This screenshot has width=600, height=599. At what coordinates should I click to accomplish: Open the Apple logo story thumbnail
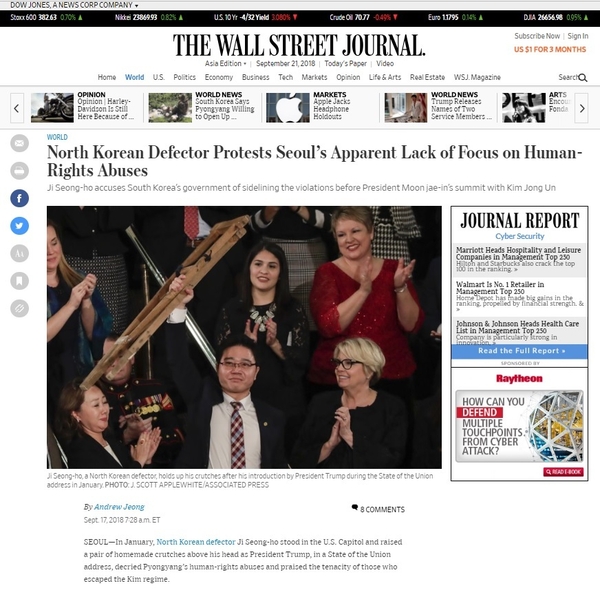[288, 108]
